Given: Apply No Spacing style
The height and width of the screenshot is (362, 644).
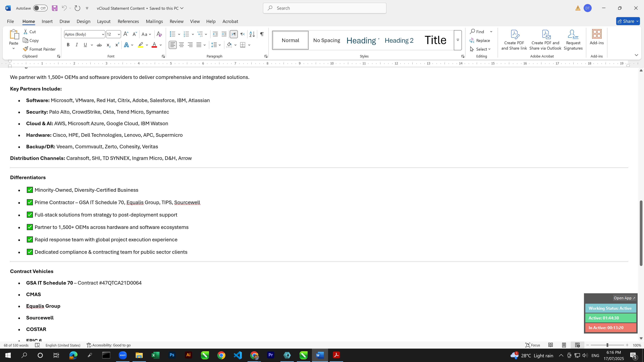Looking at the screenshot, I should 326,40.
